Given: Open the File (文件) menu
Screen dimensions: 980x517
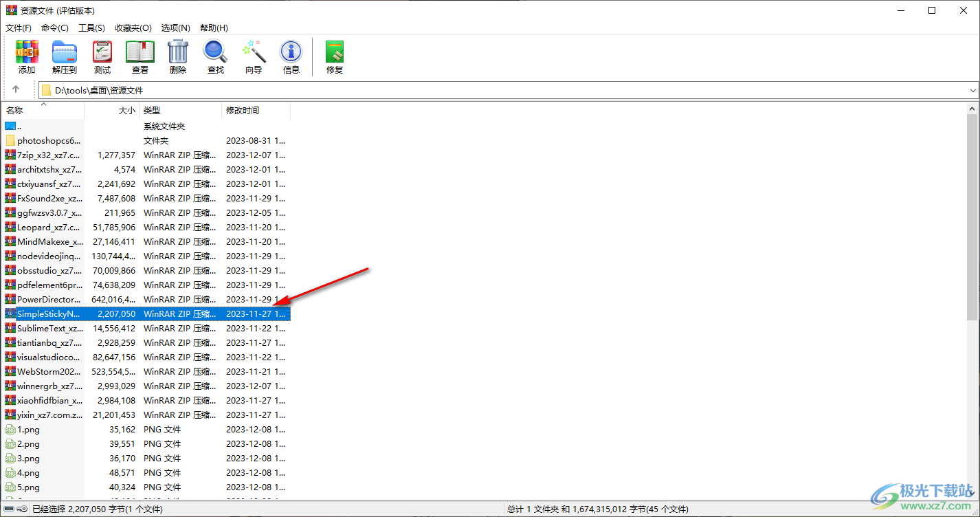Looking at the screenshot, I should 19,27.
